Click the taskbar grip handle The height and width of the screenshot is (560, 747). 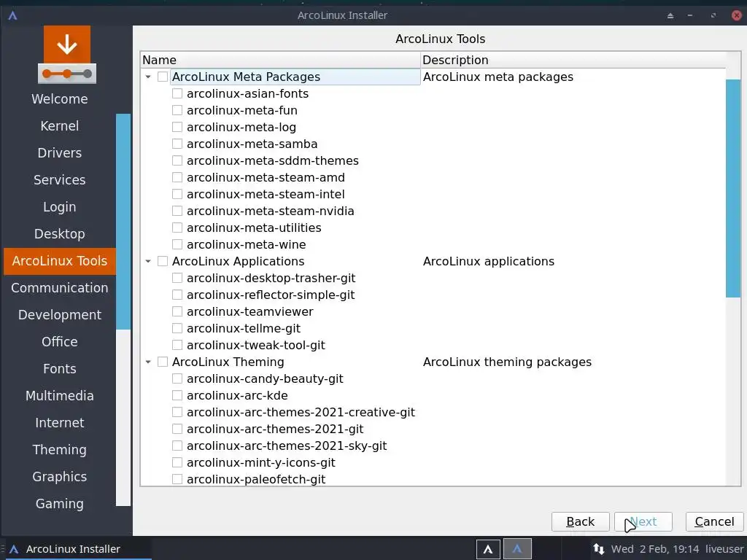point(3,549)
